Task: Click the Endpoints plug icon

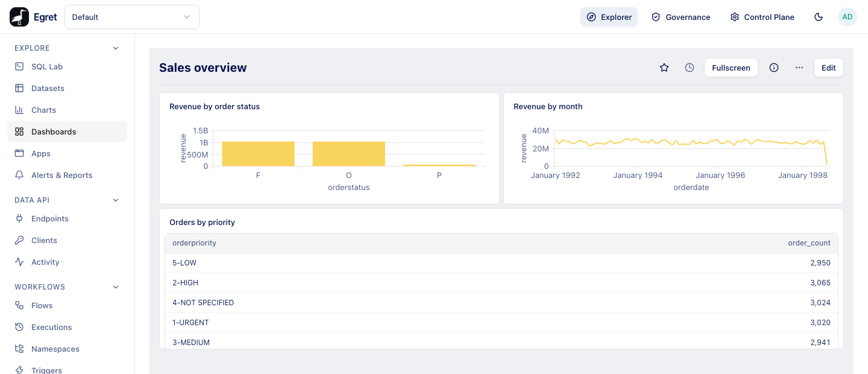Action: pyautogui.click(x=19, y=218)
